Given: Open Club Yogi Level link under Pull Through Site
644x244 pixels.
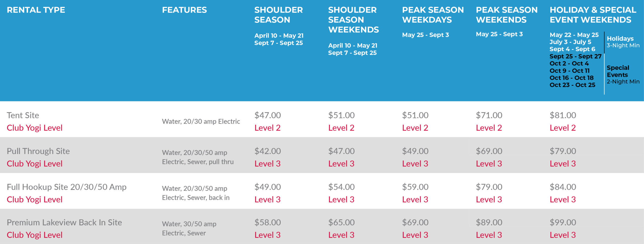Looking at the screenshot, I should 34,164.
